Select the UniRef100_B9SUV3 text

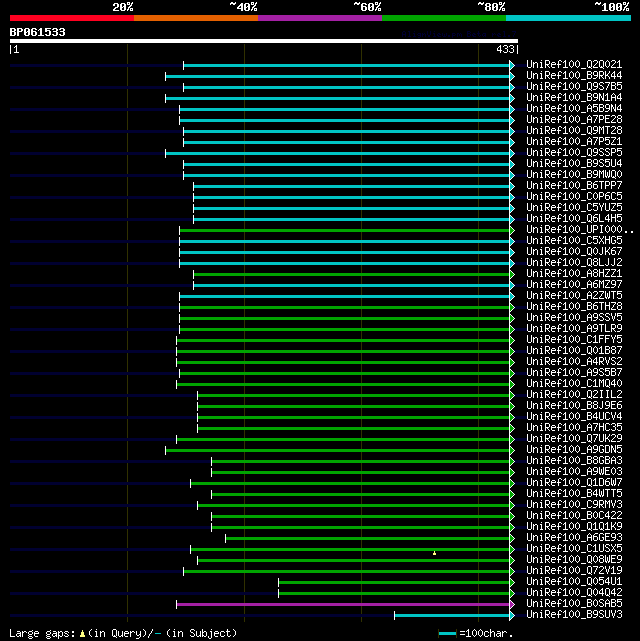coord(574,614)
